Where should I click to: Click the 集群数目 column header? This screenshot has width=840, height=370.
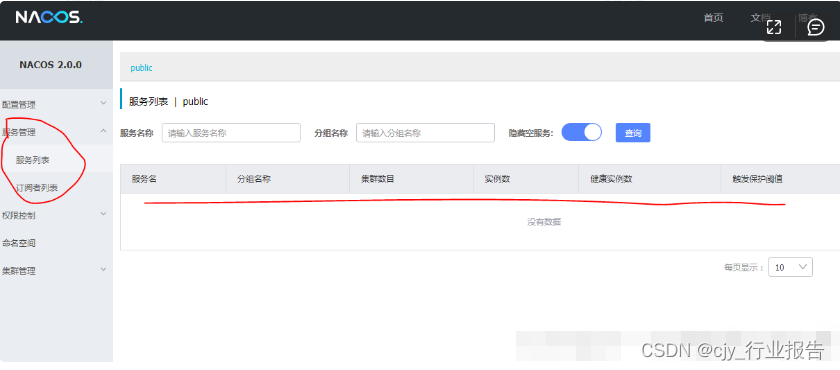click(379, 179)
